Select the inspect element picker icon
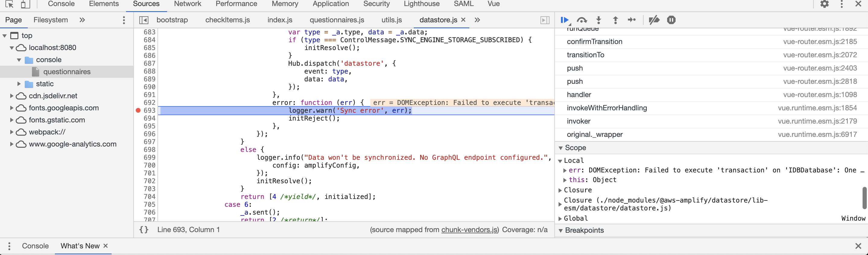 [x=9, y=4]
